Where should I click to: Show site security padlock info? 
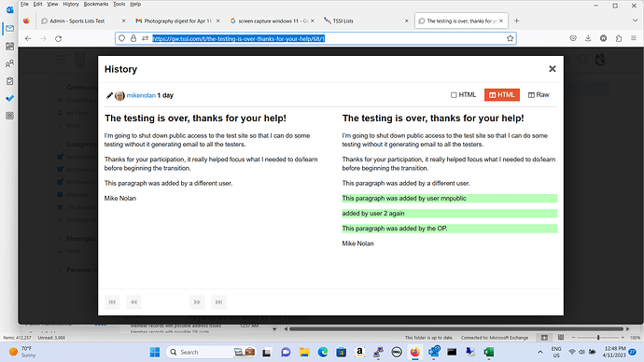click(133, 38)
